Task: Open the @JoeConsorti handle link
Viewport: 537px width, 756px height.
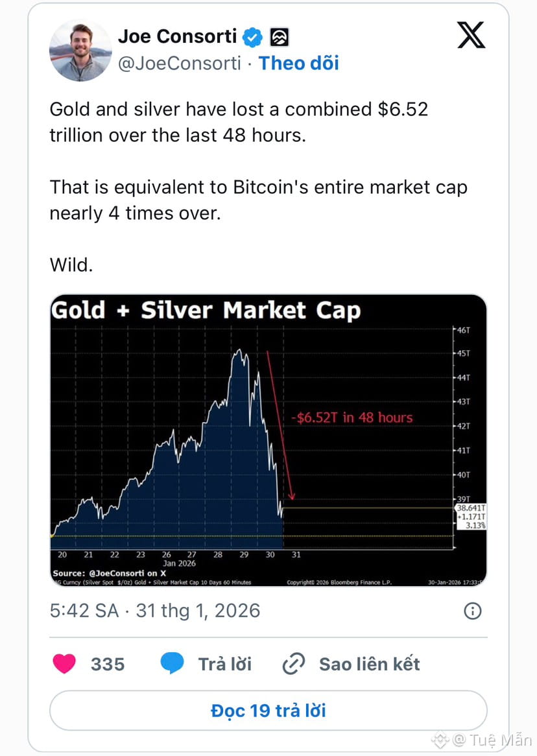Action: tap(180, 63)
